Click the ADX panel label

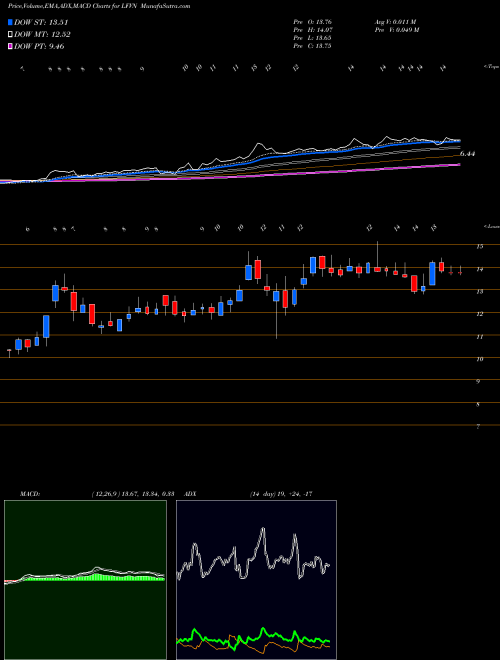pos(190,494)
